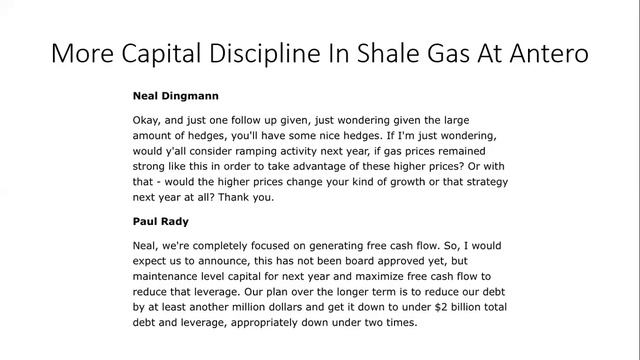Click the vertical border at slide's right edge
Viewport: 640px width, 360px height.
tap(638, 180)
